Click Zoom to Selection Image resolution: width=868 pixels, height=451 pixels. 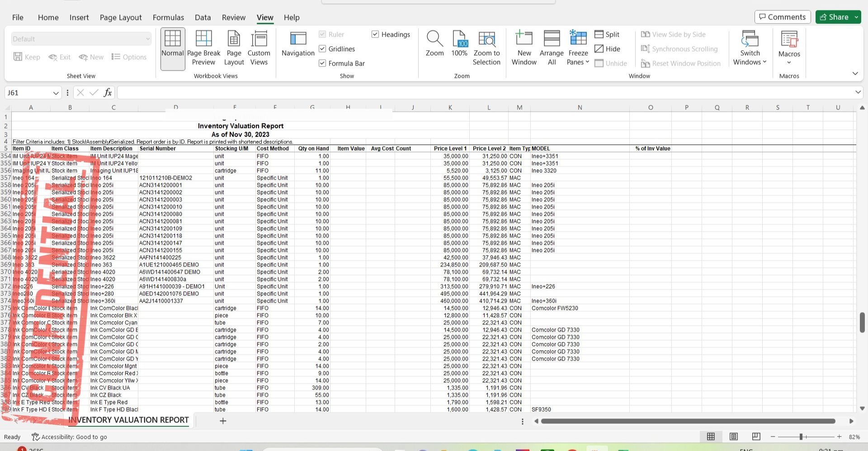[x=486, y=49]
